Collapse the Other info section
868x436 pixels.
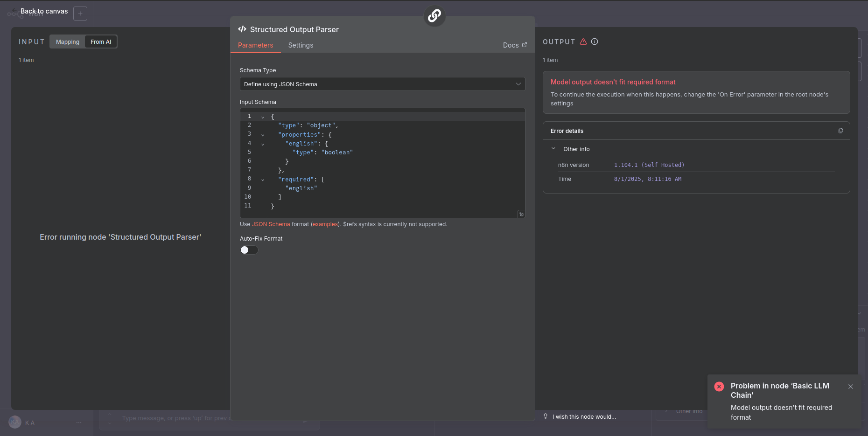point(553,149)
